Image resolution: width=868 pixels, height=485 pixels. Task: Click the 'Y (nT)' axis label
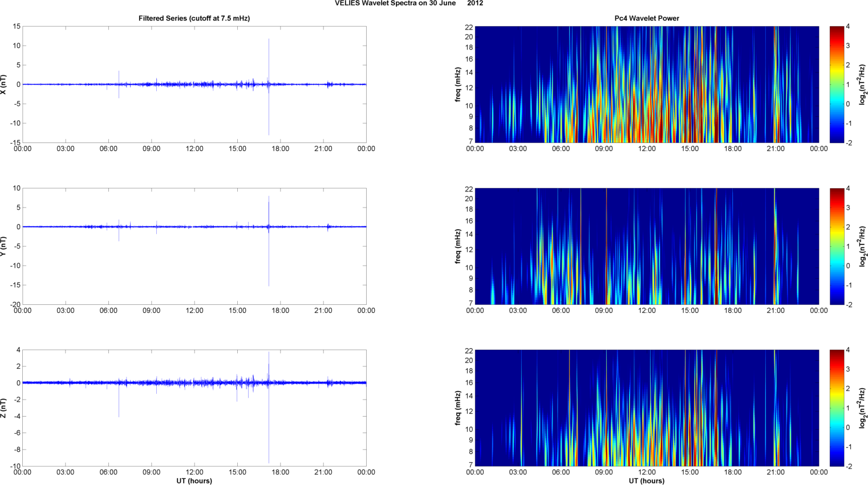click(x=3, y=246)
